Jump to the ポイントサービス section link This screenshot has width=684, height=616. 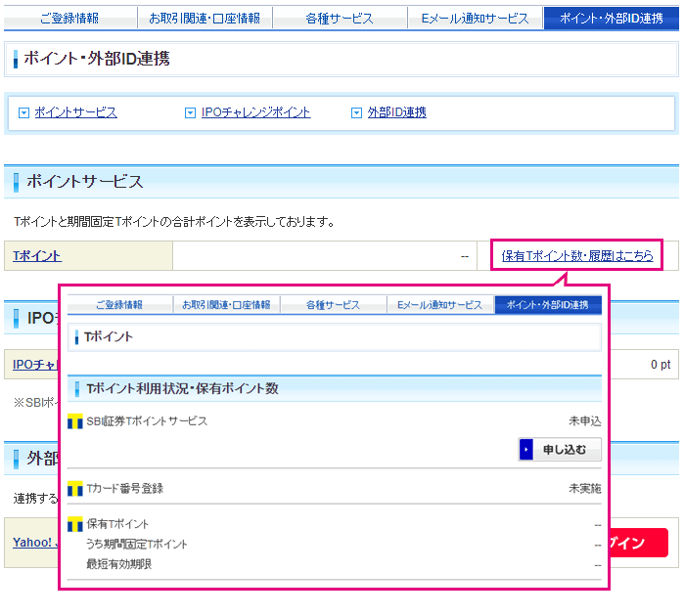coord(75,113)
